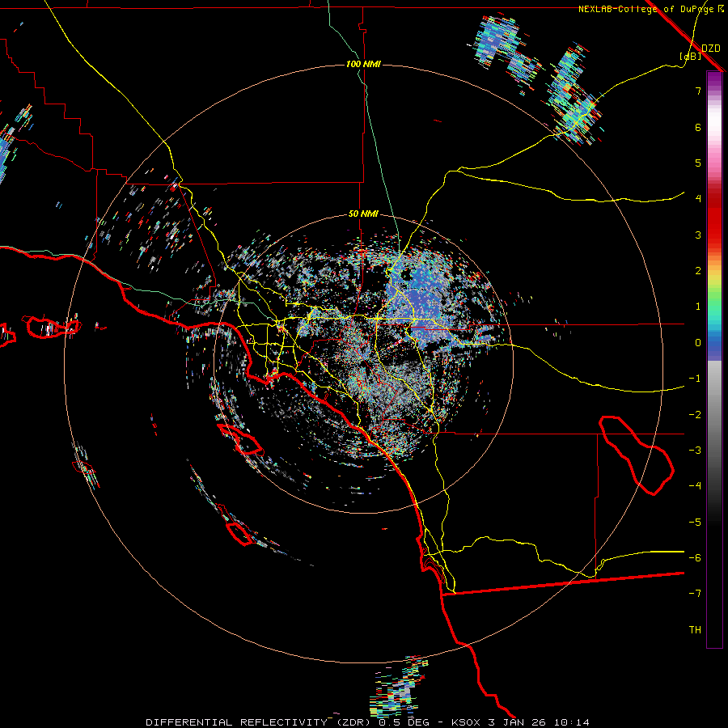This screenshot has height=728, width=728.
Task: Select the -6 dB scale tick label
Action: (695, 558)
